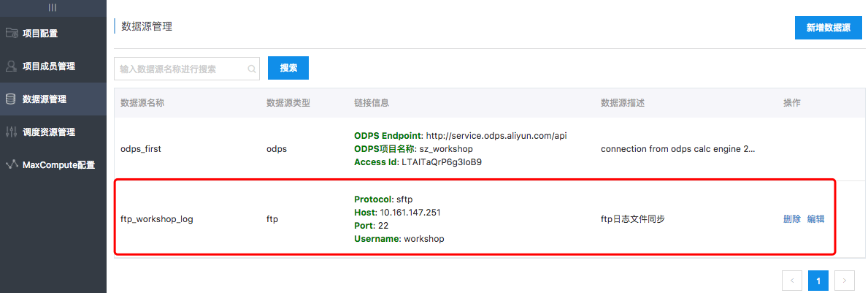Select the 调度资源管理 menu item
This screenshot has width=868, height=293.
coord(49,132)
